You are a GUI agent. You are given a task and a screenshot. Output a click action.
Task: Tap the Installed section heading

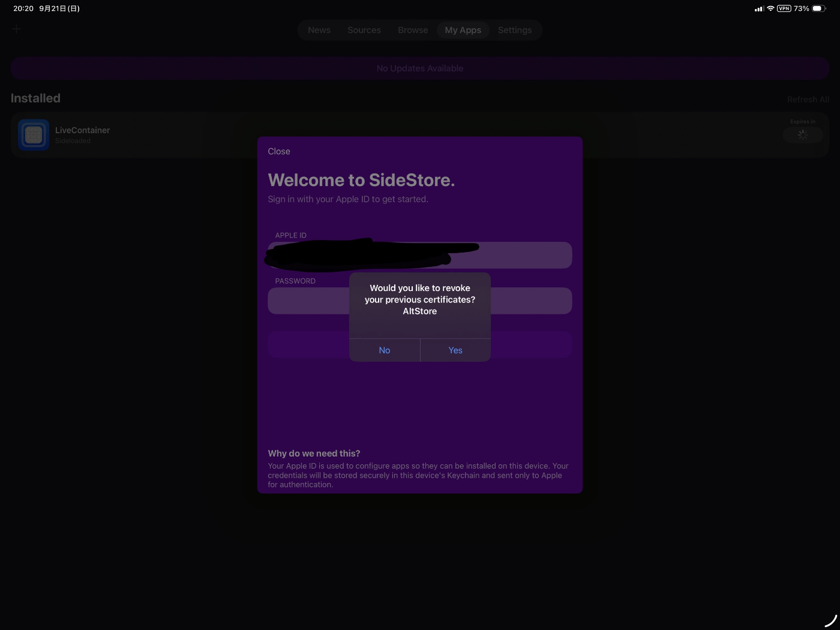click(x=35, y=98)
